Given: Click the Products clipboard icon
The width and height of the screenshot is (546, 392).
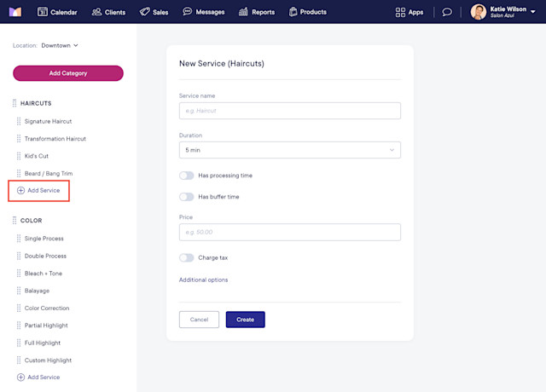Looking at the screenshot, I should [x=293, y=12].
